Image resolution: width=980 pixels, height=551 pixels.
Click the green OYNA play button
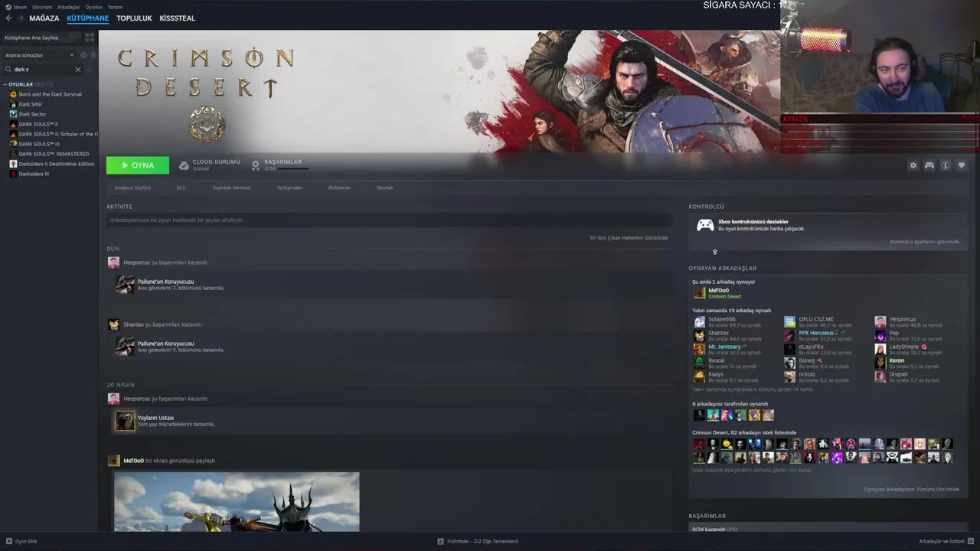pyautogui.click(x=138, y=165)
